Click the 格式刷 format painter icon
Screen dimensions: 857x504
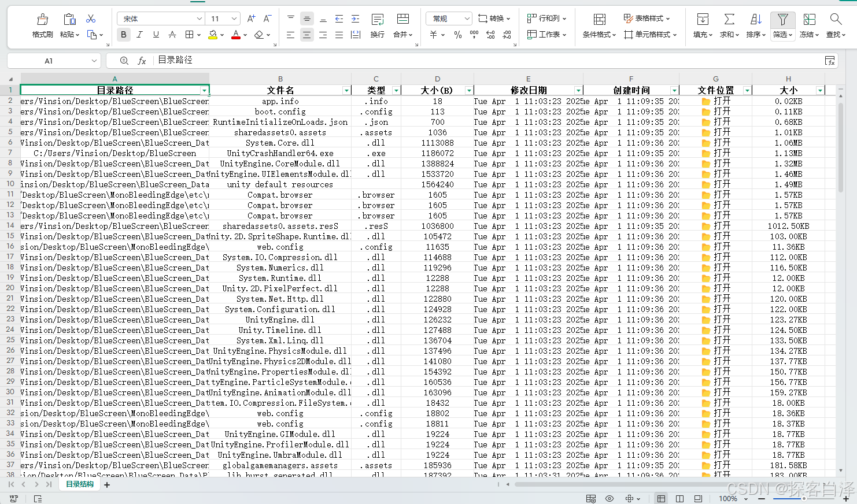(x=42, y=19)
